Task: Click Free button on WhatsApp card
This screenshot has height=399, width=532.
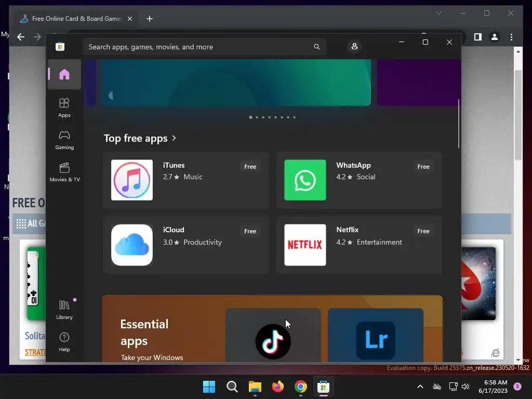Action: pos(423,167)
